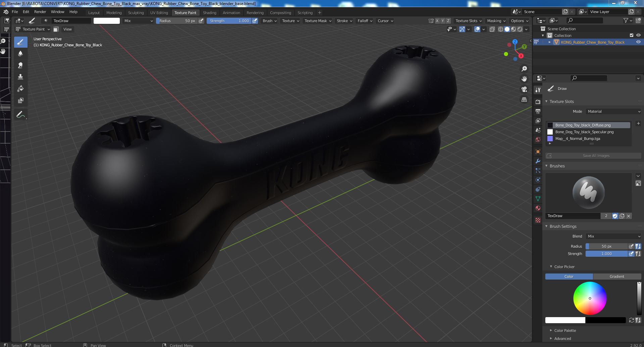The image size is (644, 347).
Task: Open the World properties tab
Action: 538,139
